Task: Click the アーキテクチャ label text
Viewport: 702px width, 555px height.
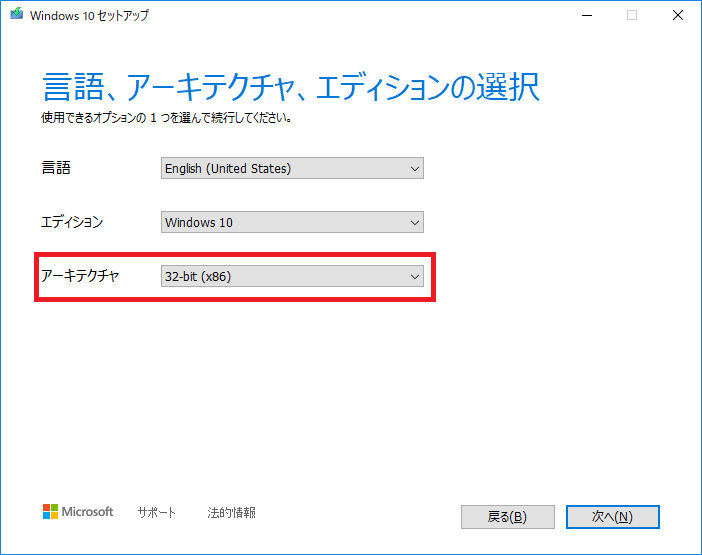Action: click(80, 275)
